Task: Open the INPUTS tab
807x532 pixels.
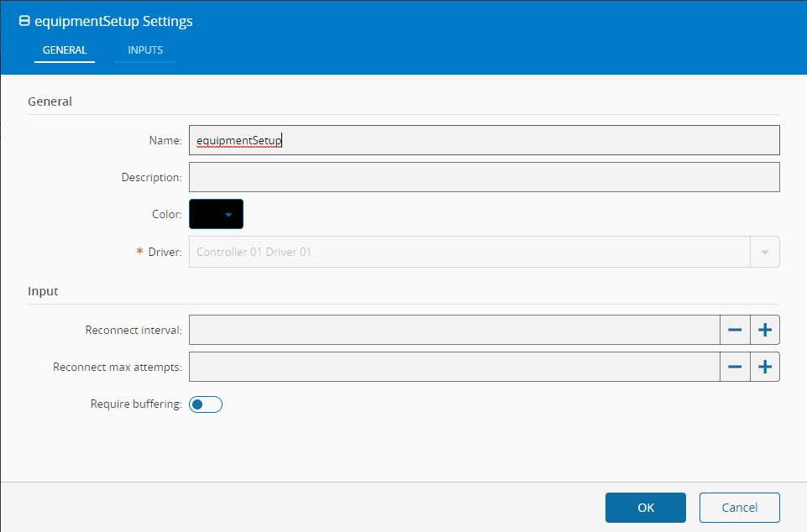Action: pyautogui.click(x=145, y=50)
